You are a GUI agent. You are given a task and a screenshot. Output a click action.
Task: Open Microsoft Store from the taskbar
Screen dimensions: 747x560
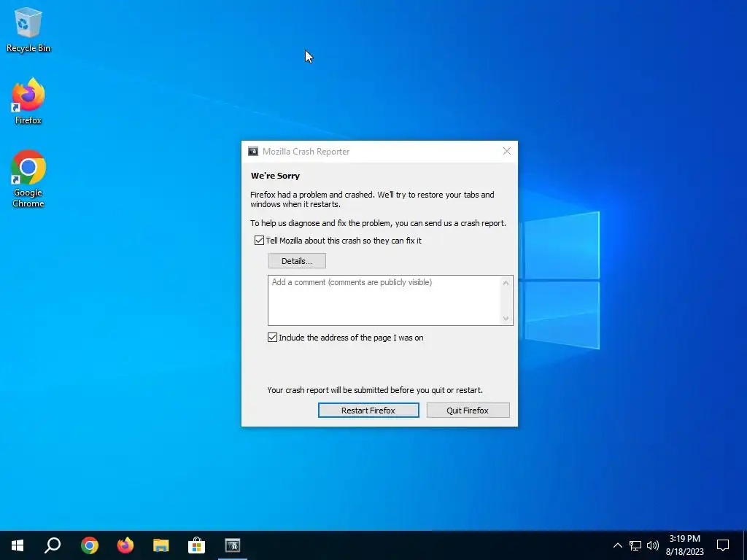(x=196, y=545)
